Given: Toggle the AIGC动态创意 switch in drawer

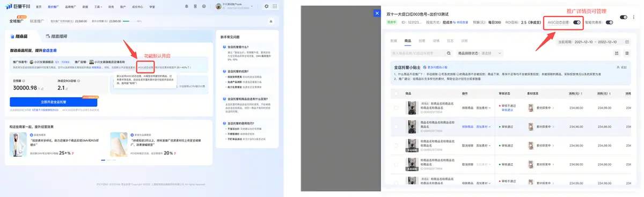Looking at the screenshot, I should (576, 23).
